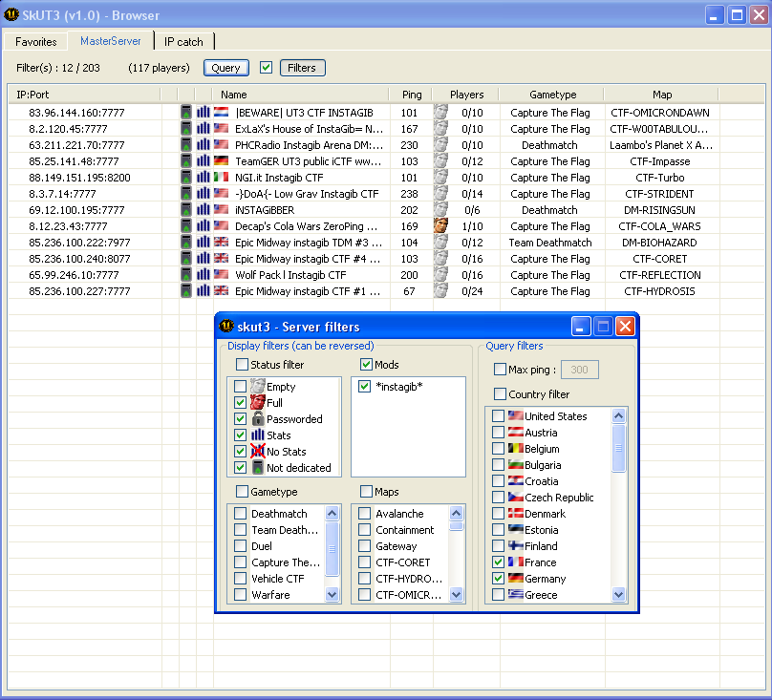Check the Capture The... gametype checkbox
772x700 pixels.
[240, 562]
